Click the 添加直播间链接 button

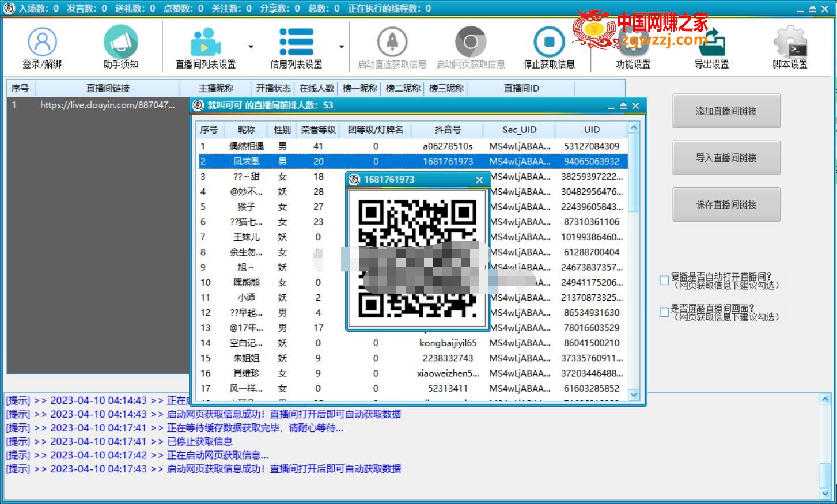[x=726, y=111]
